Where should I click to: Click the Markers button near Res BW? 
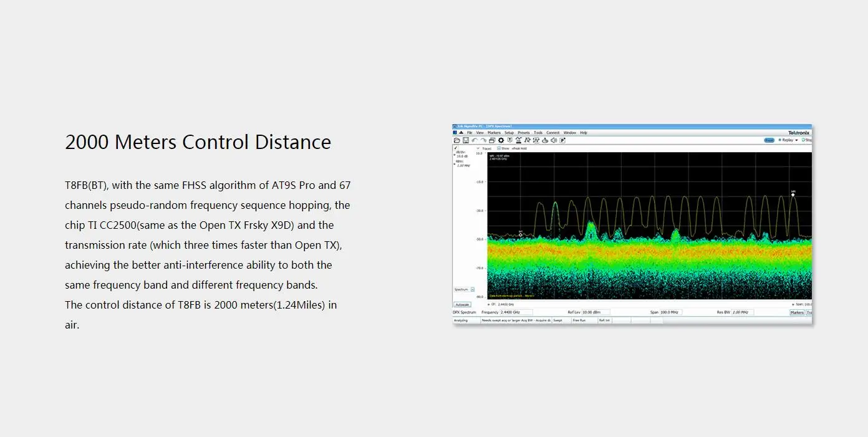(x=798, y=311)
